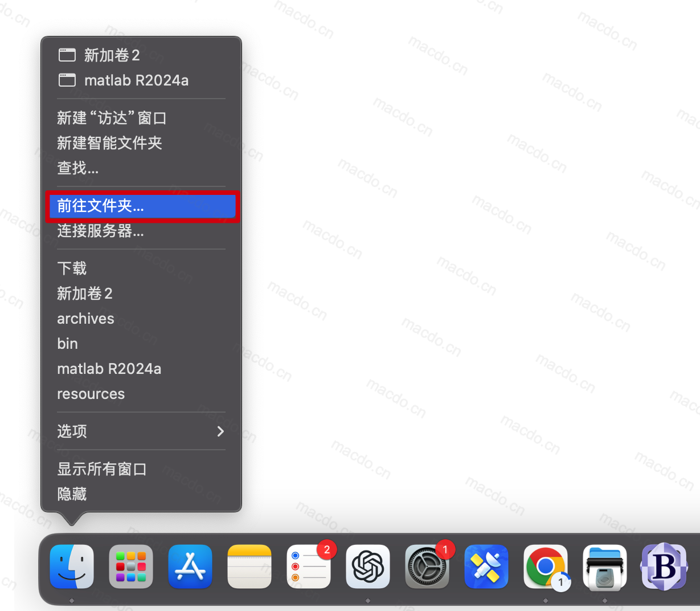Choose 查找… from the context menu
Image resolution: width=700 pixels, height=611 pixels.
(x=77, y=168)
